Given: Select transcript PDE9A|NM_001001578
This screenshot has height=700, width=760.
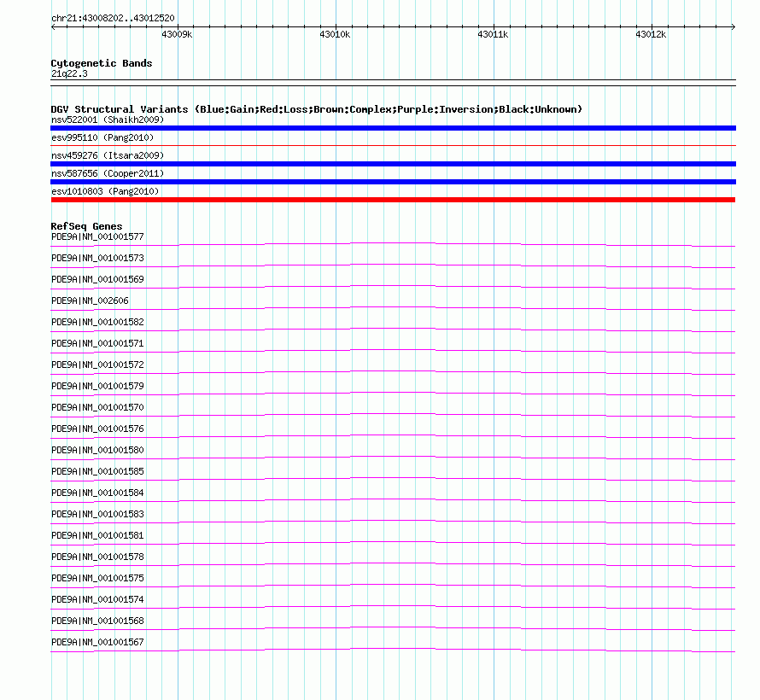Looking at the screenshot, I should 97,557.
